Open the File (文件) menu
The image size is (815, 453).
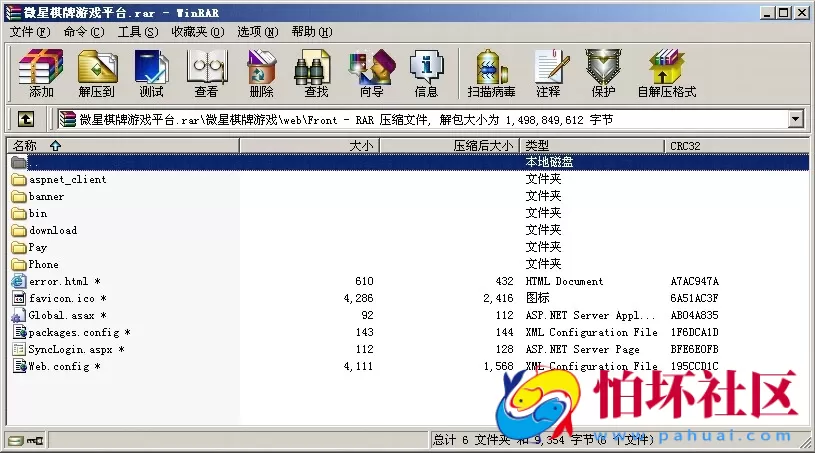coord(30,32)
